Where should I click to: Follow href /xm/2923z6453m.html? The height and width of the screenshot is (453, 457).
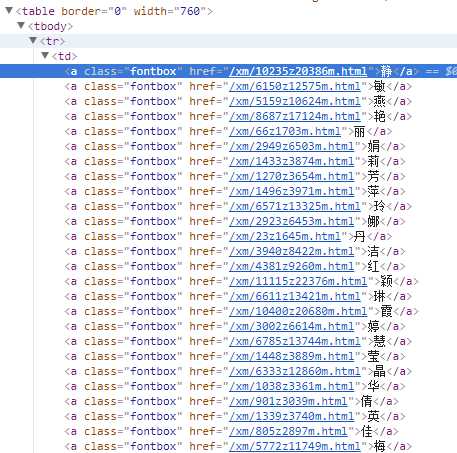[291, 221]
